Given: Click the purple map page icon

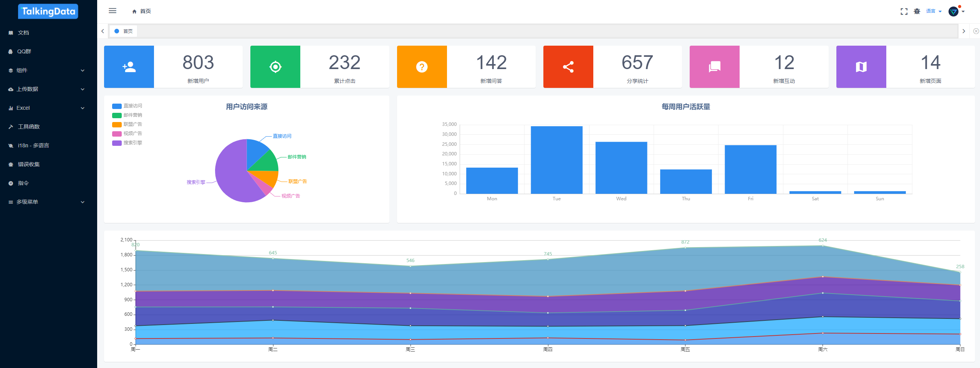Looking at the screenshot, I should click(x=861, y=67).
